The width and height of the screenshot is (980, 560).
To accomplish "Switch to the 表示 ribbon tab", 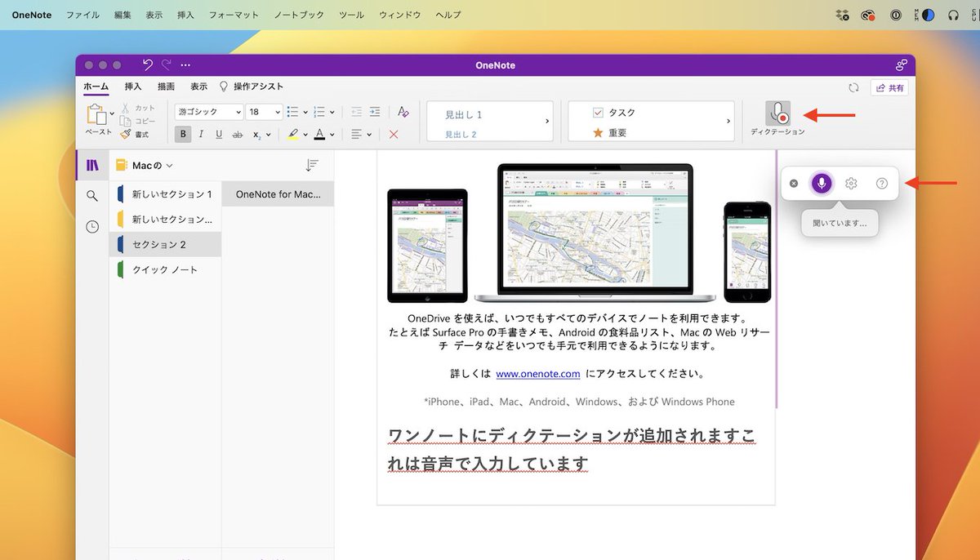I will coord(198,87).
